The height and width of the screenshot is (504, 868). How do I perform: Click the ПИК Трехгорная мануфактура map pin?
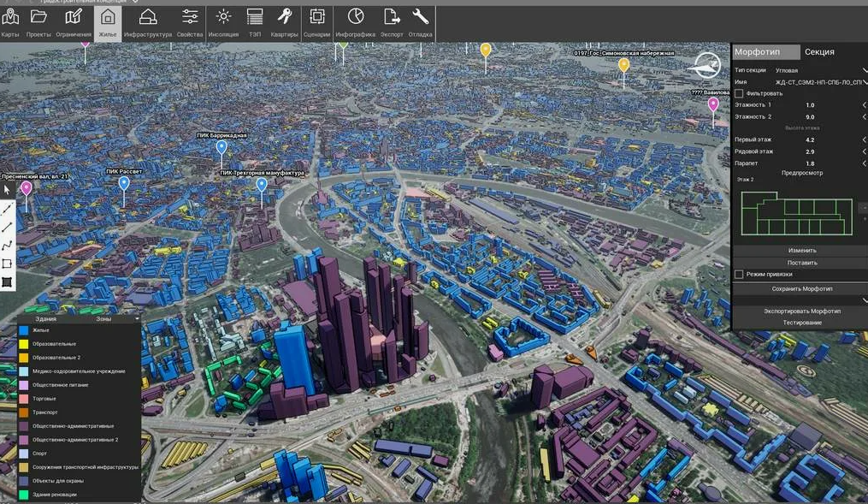262,185
